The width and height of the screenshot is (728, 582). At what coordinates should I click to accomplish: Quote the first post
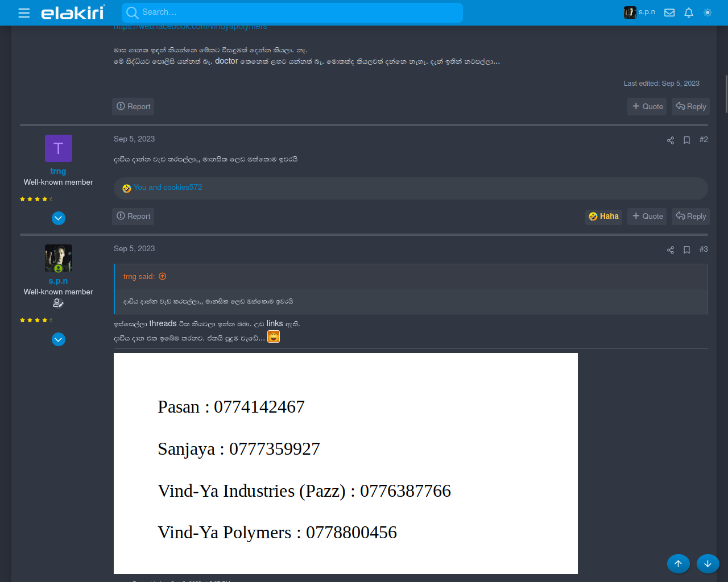647,106
